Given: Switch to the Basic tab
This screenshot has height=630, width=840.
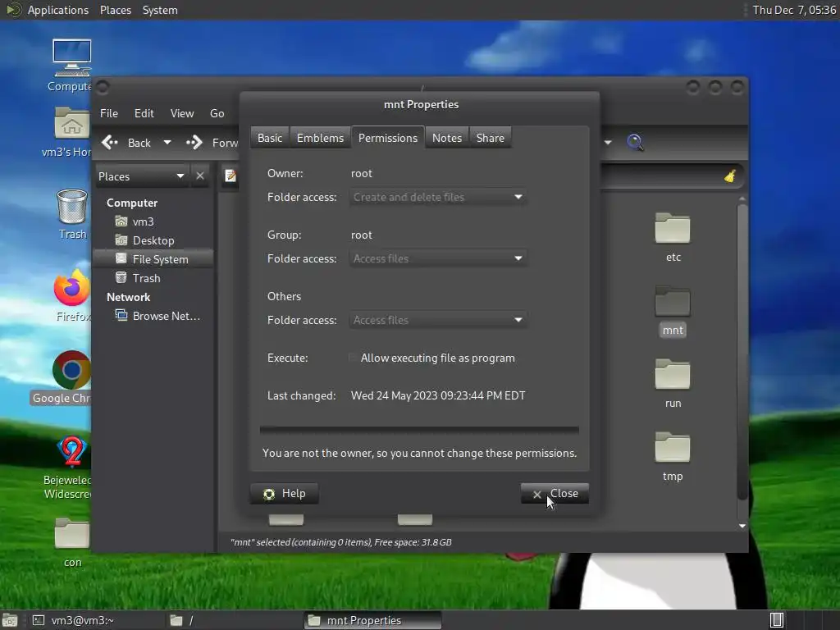Looking at the screenshot, I should click(x=269, y=138).
